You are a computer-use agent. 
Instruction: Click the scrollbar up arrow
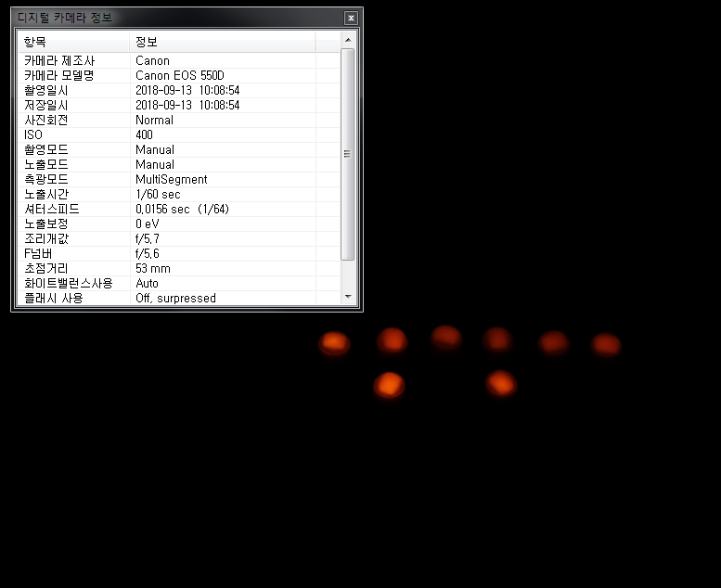348,40
